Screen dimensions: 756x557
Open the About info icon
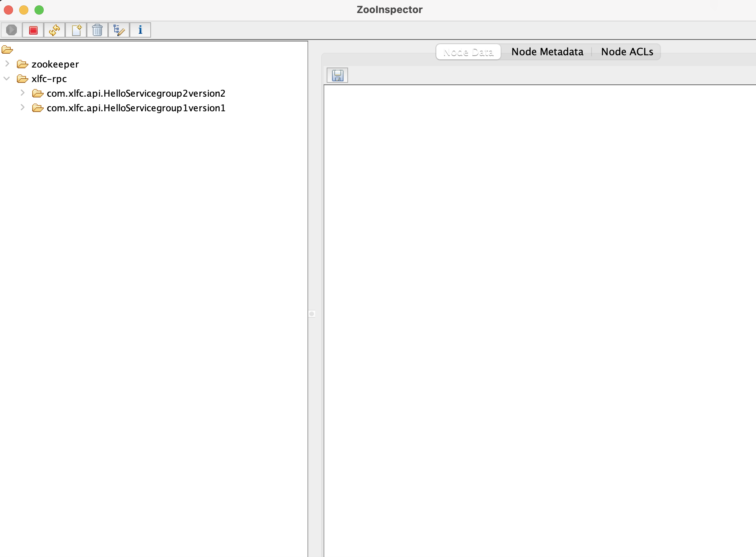click(140, 30)
